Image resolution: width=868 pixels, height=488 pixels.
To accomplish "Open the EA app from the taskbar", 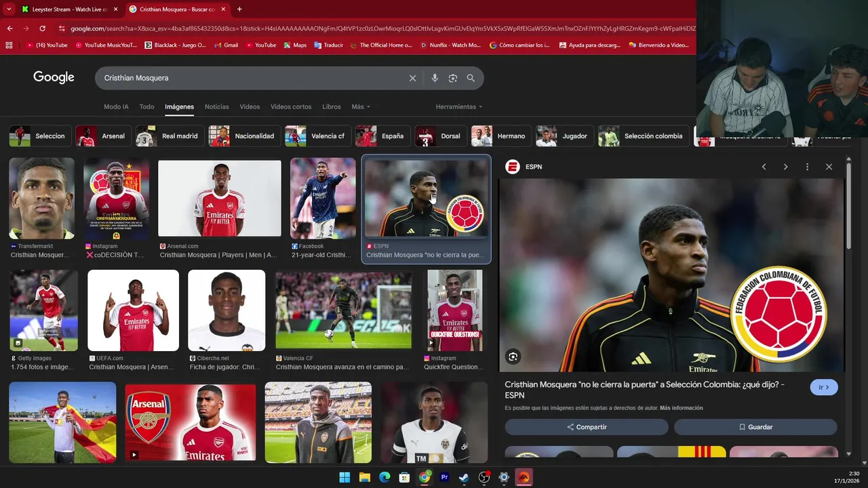I will [524, 477].
